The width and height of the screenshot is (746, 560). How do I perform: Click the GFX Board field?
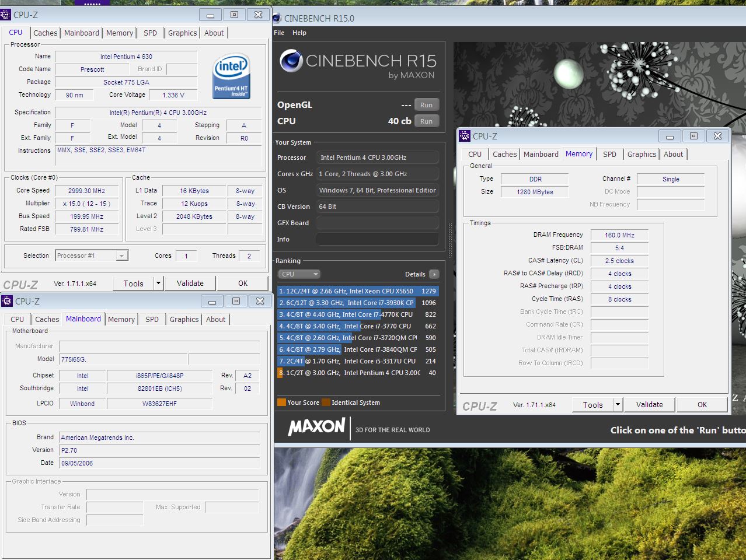pyautogui.click(x=378, y=223)
